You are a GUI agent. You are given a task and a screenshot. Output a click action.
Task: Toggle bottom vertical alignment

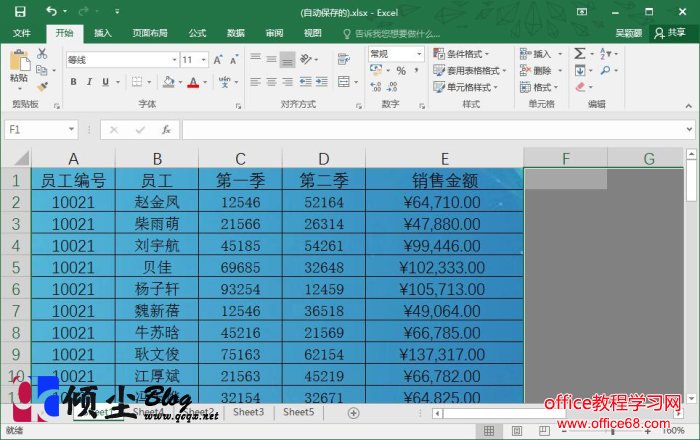(288, 59)
